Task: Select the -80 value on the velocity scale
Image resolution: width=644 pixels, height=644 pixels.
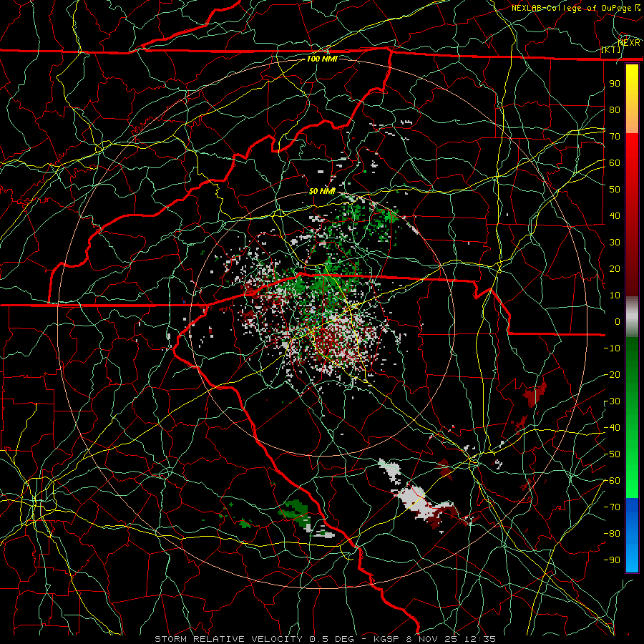Action: point(612,534)
